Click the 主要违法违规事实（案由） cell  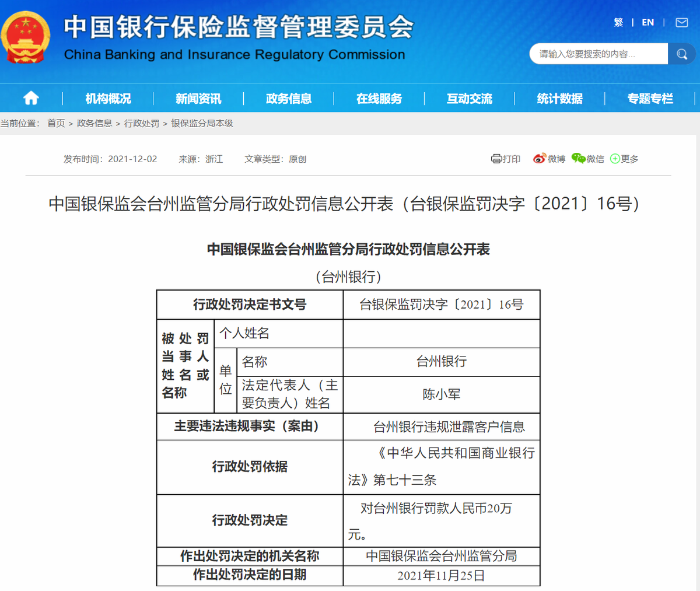click(x=250, y=426)
